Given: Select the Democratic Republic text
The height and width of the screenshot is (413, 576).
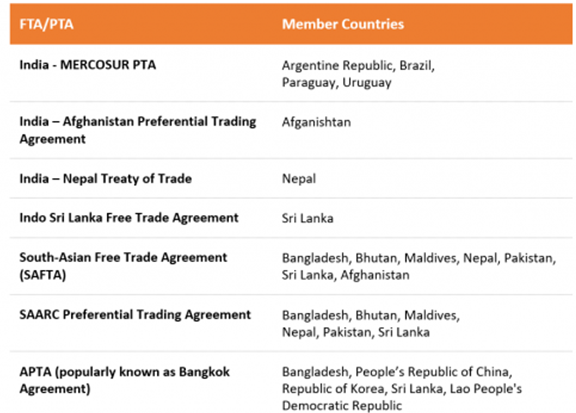Looking at the screenshot, I should (342, 406).
